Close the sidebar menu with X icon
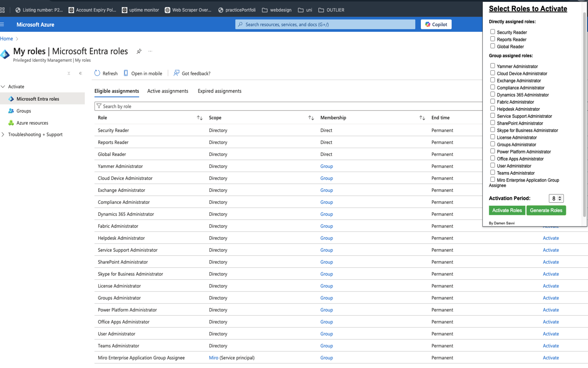 pos(69,73)
